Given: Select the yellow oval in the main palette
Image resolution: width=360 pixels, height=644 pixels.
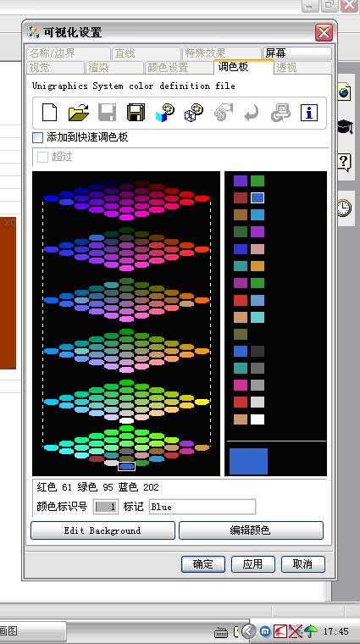Looking at the screenshot, I should [x=202, y=402].
